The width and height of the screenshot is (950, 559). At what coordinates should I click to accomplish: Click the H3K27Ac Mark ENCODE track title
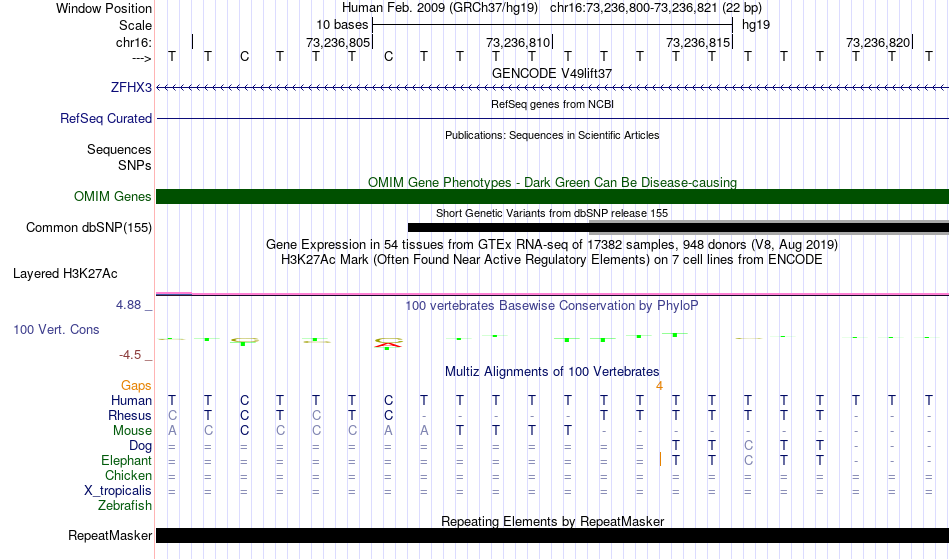click(x=552, y=260)
